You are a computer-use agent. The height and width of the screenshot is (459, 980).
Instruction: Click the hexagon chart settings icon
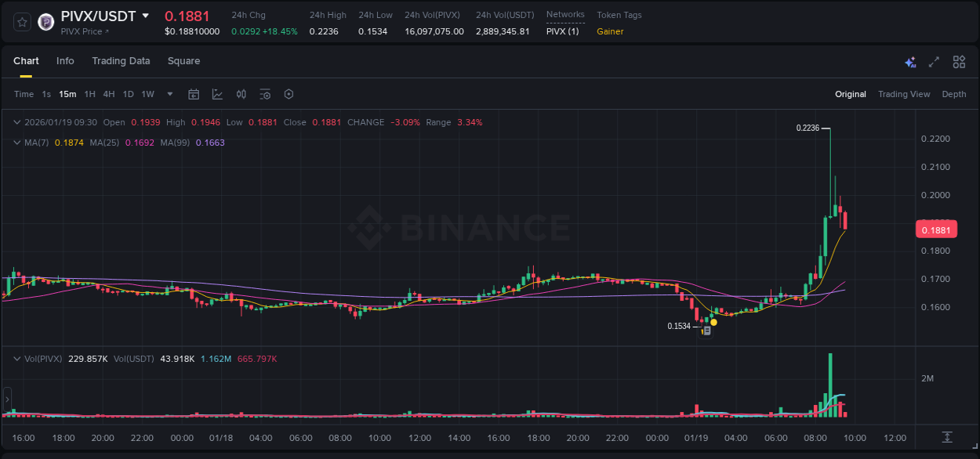pos(289,94)
